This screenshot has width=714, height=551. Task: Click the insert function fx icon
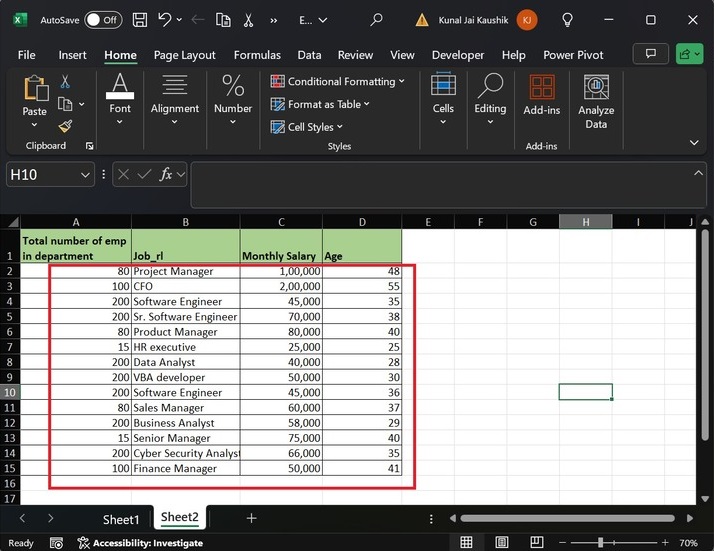pyautogui.click(x=168, y=175)
